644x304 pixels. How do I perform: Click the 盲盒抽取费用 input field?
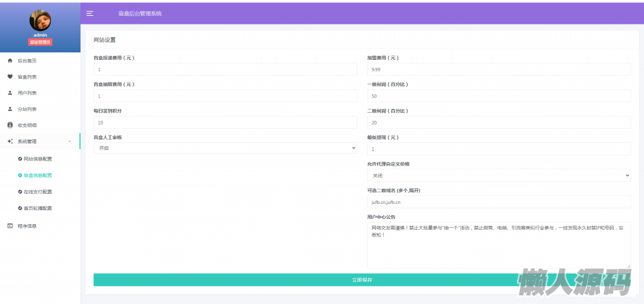[x=225, y=96]
